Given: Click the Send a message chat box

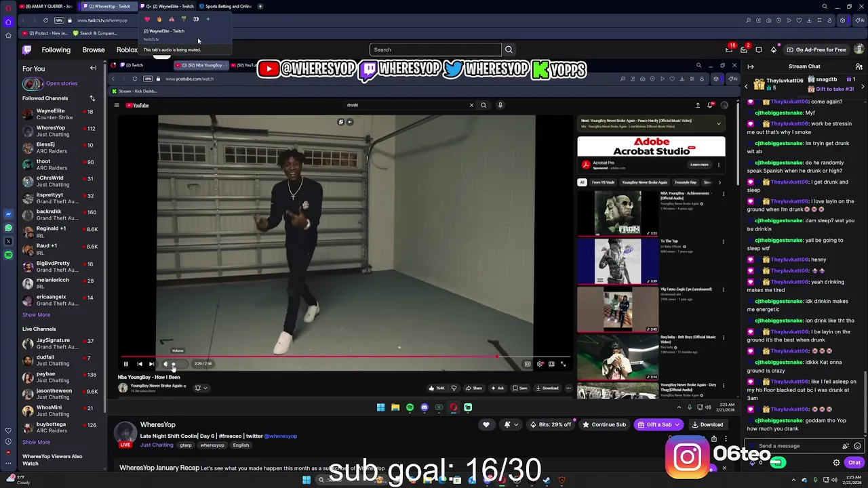Looking at the screenshot, I should pos(799,446).
